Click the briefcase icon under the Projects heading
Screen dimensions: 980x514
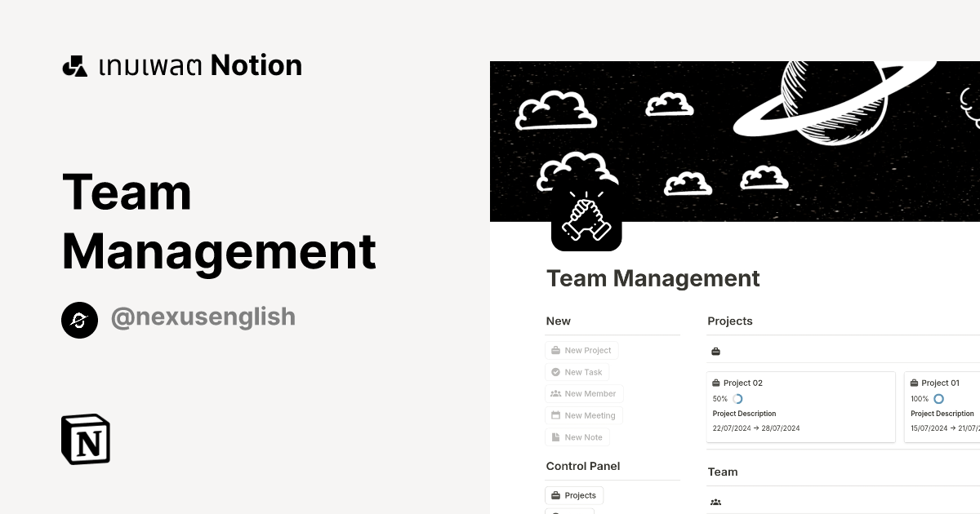pos(715,351)
